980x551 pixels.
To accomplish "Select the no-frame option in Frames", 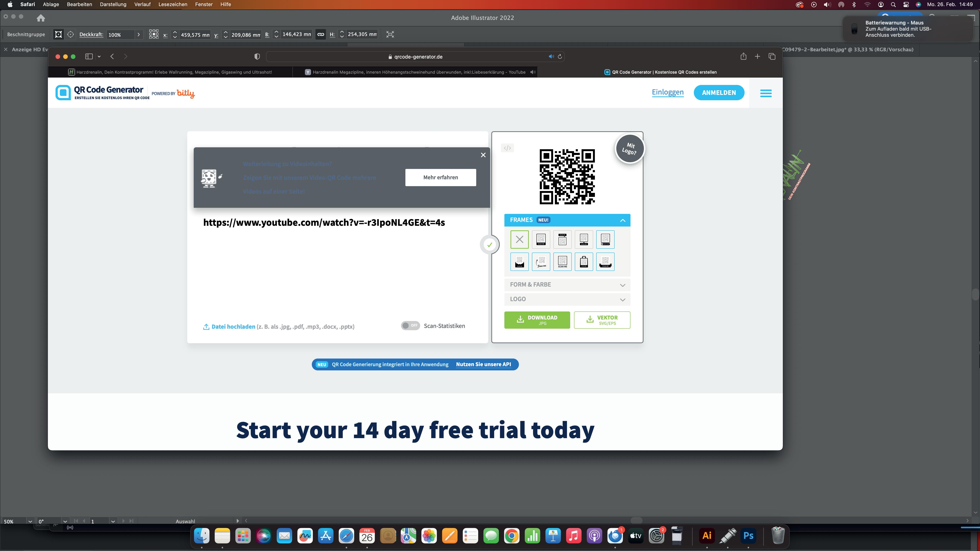I will (x=519, y=240).
